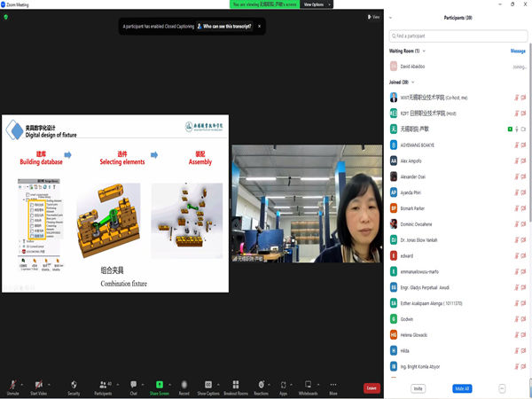Viewport: 532px width, 399px height.
Task: Open the Security shield icon
Action: click(74, 386)
